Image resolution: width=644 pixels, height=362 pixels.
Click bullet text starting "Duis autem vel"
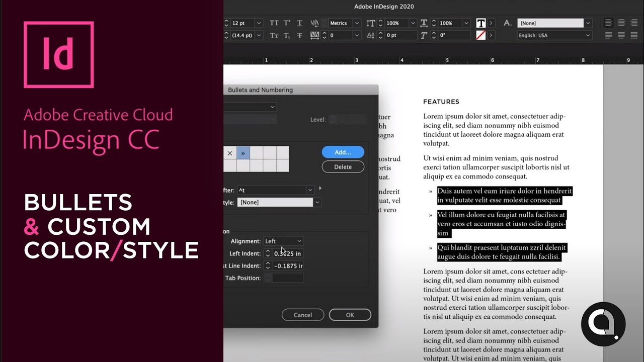pos(505,196)
